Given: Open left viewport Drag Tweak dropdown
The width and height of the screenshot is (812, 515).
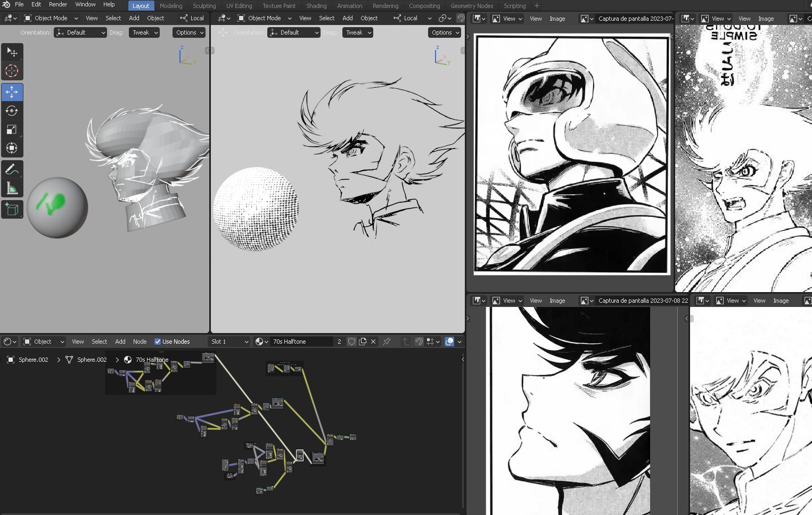Looking at the screenshot, I should click(x=144, y=32).
